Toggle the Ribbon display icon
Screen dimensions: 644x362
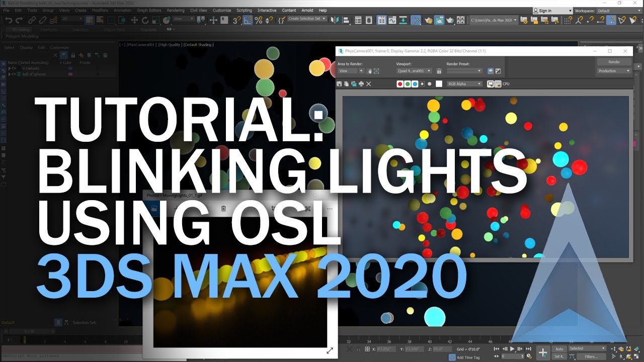click(x=381, y=20)
